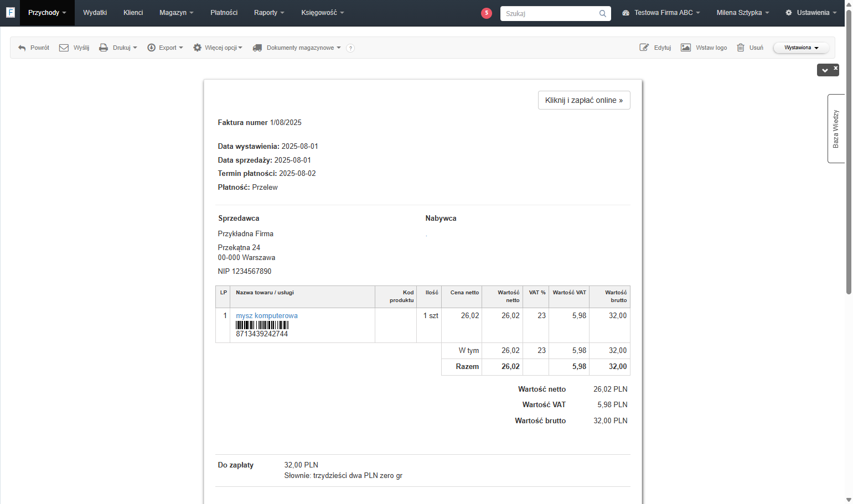Viewport: 853px width, 504px height.
Task: Open the mysz komputerowa product link
Action: point(267,316)
